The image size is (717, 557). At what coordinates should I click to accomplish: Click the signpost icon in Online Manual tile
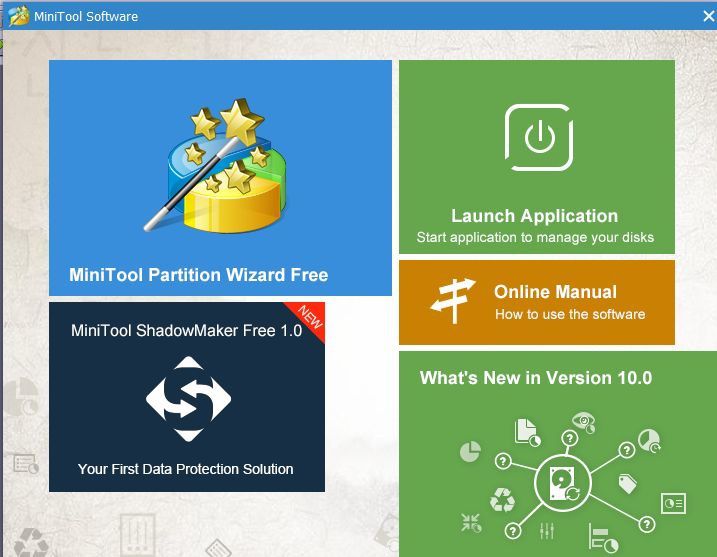pyautogui.click(x=453, y=300)
